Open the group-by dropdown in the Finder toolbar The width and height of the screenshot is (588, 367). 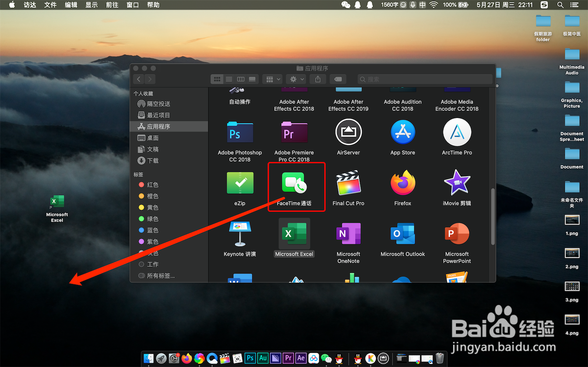(x=272, y=79)
